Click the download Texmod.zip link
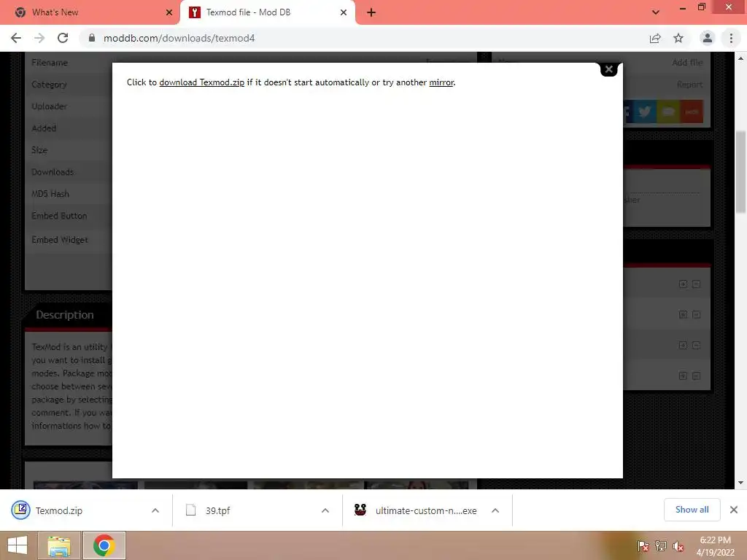Screen dimensions: 747x560 (x=201, y=82)
